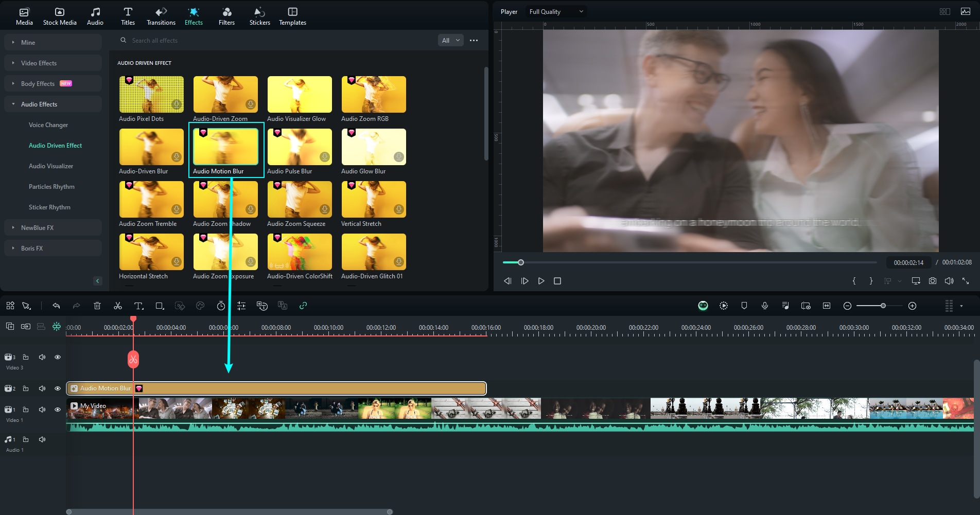Undo the last action
980x515 pixels.
click(x=56, y=306)
